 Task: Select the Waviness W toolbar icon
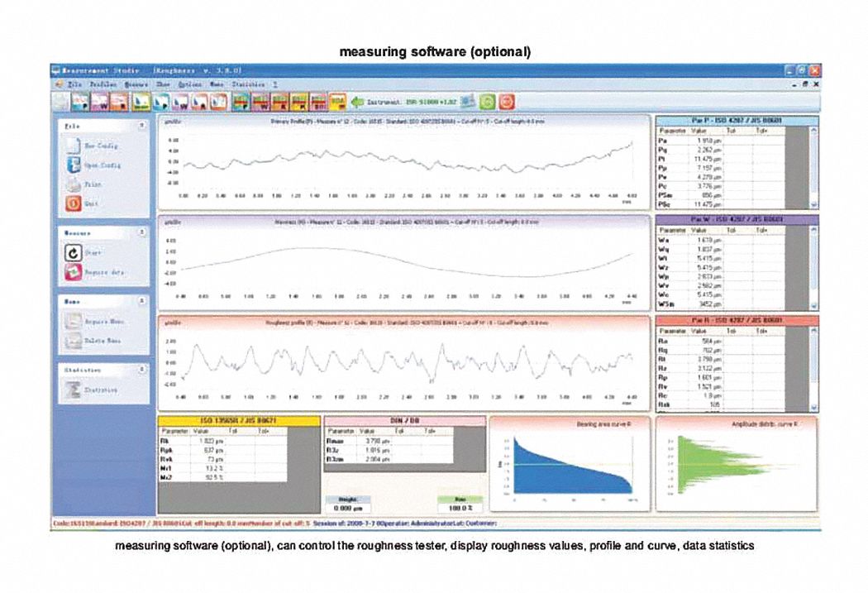[98, 101]
